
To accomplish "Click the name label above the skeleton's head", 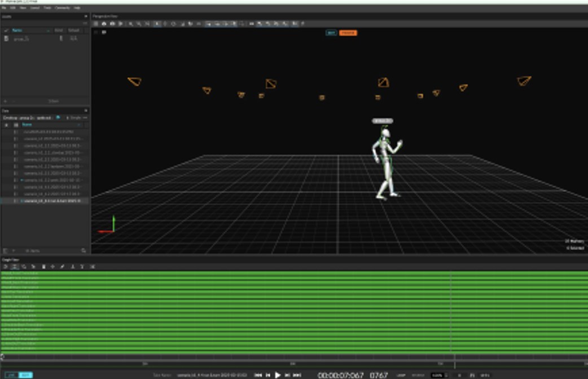I will tap(382, 121).
